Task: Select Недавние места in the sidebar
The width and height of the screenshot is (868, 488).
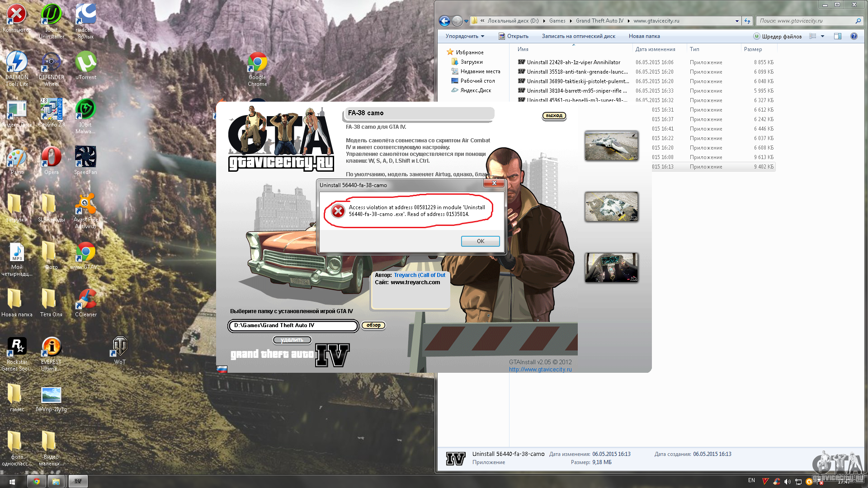Action: [x=476, y=71]
